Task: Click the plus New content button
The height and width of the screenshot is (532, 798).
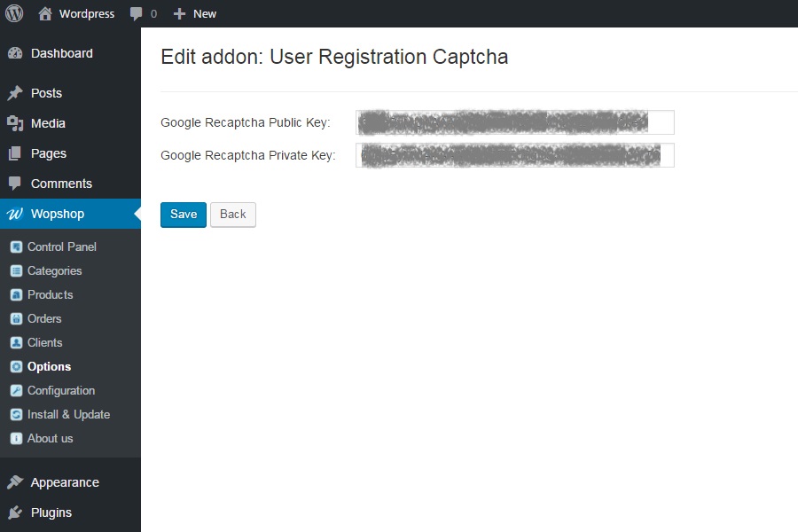Action: coord(195,13)
